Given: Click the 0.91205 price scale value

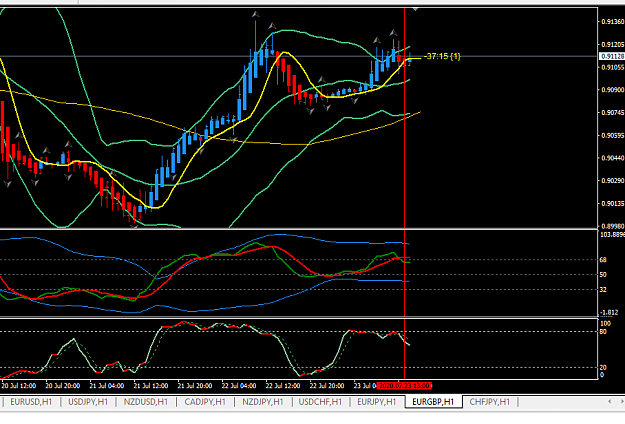Looking at the screenshot, I should (x=613, y=44).
